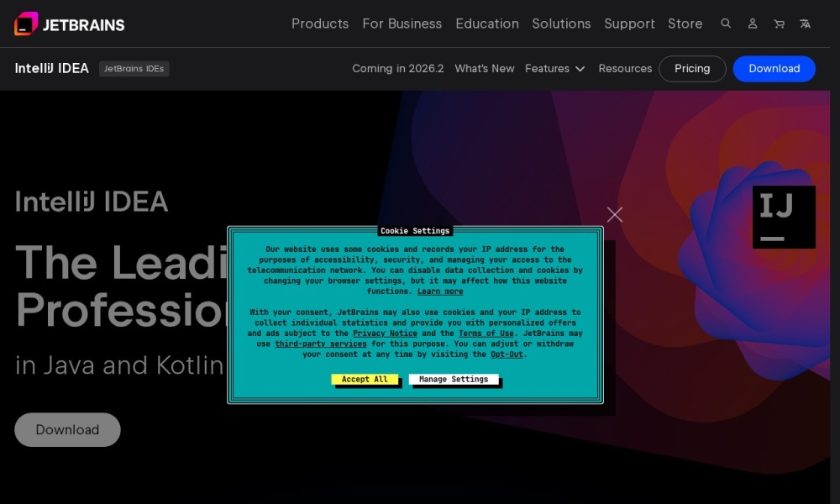
Task: Click the blue Download button in header
Action: click(774, 69)
